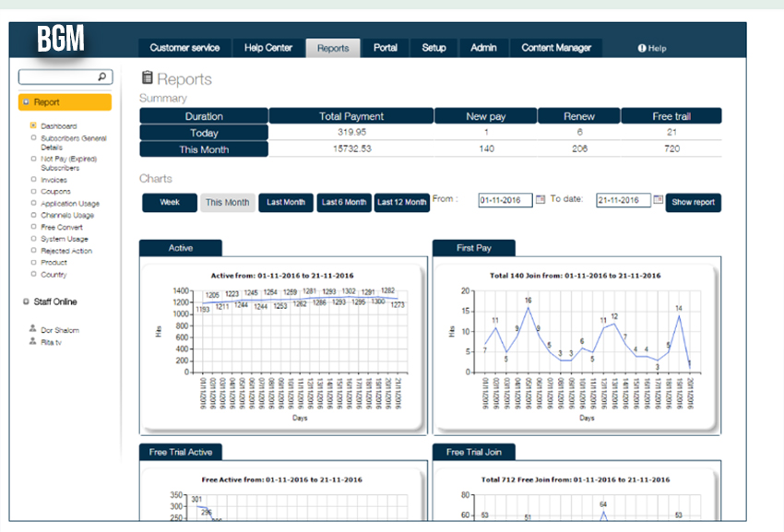Select the Dashboard report option
Image resolution: width=784 pixels, height=532 pixels.
(59, 126)
